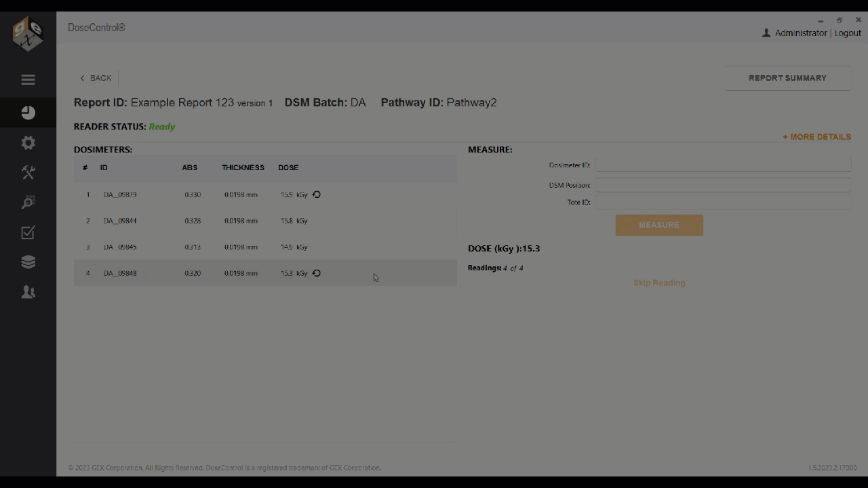Focus the DSM Position input field
The width and height of the screenshot is (868, 488).
[x=723, y=185]
